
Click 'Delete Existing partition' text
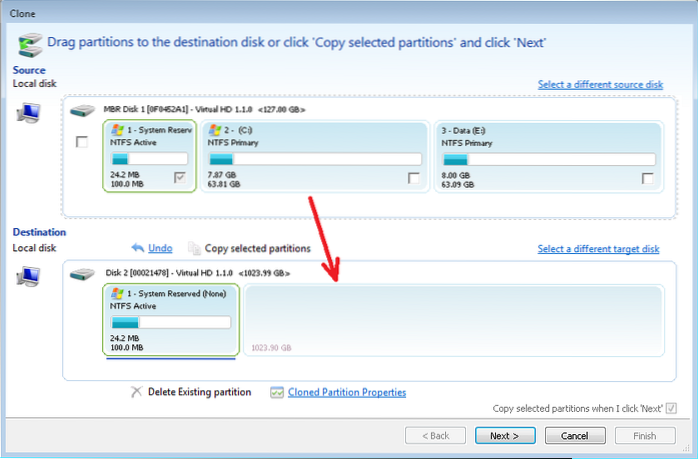tap(199, 392)
